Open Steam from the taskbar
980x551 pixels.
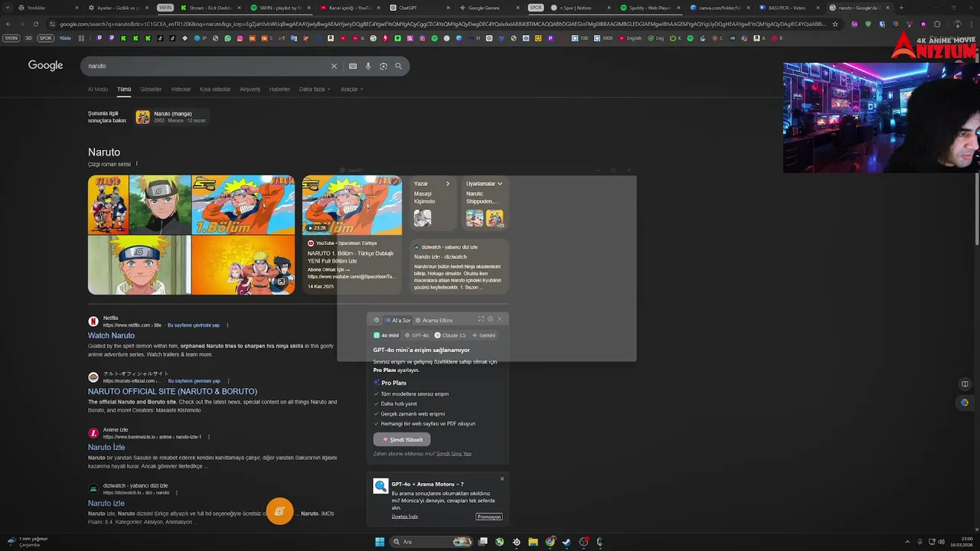(x=567, y=542)
